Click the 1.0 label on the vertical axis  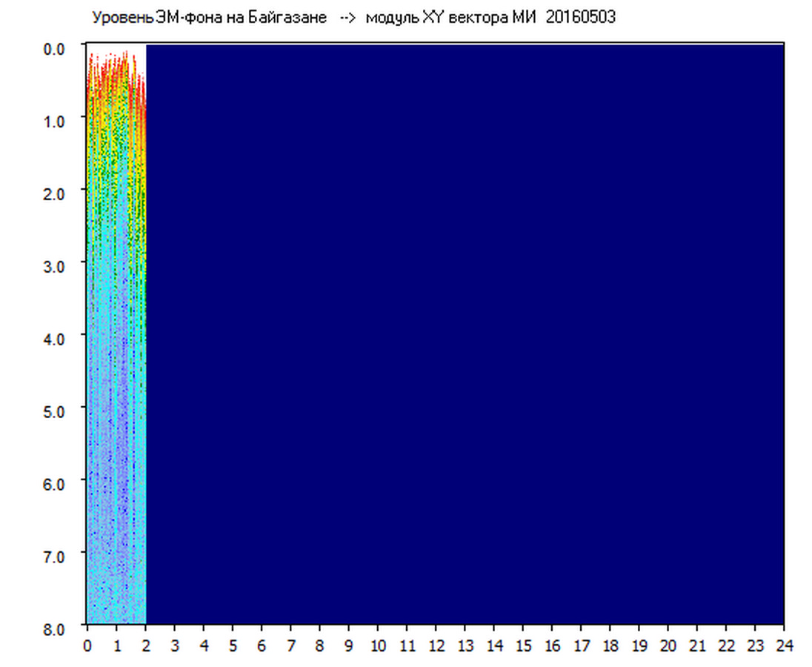(x=56, y=121)
